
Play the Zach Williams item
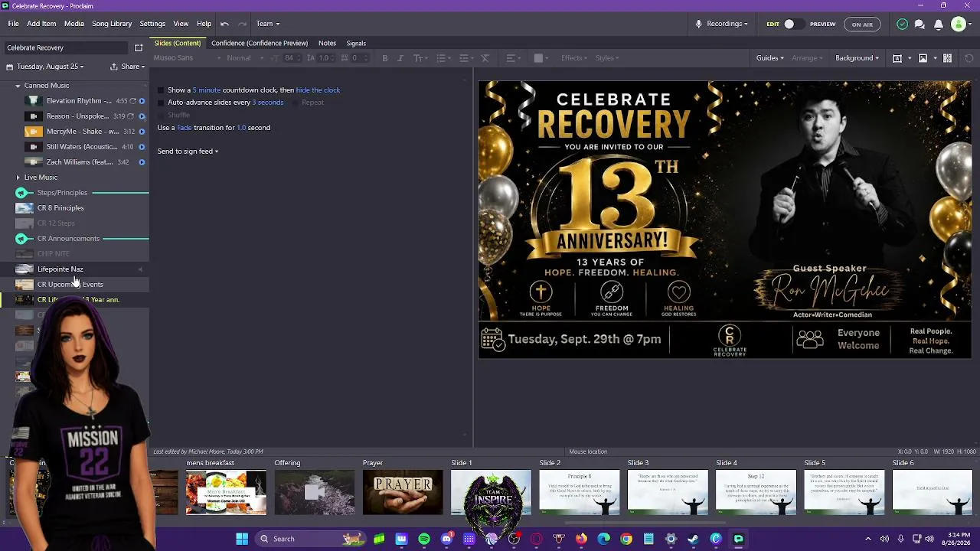(142, 162)
